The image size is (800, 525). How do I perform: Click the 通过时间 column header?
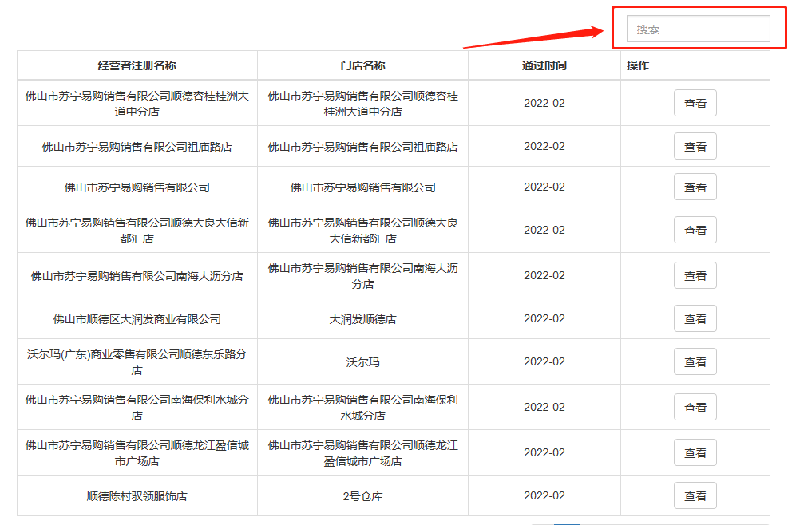point(544,65)
